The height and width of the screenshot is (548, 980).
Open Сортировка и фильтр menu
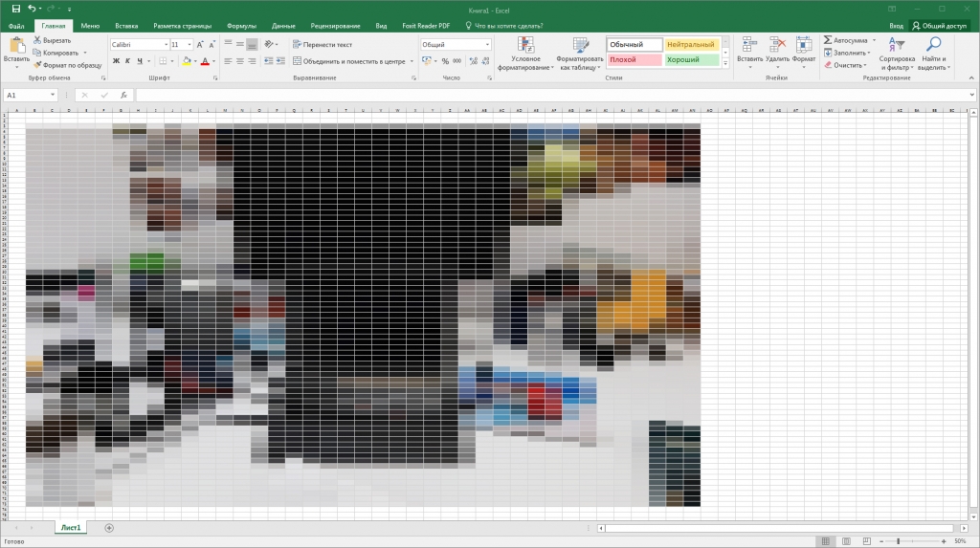[897, 54]
